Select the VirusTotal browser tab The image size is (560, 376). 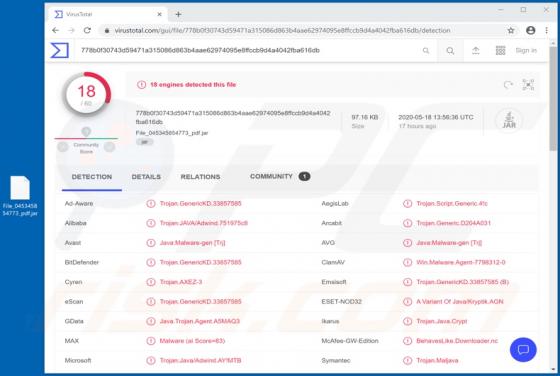108,14
